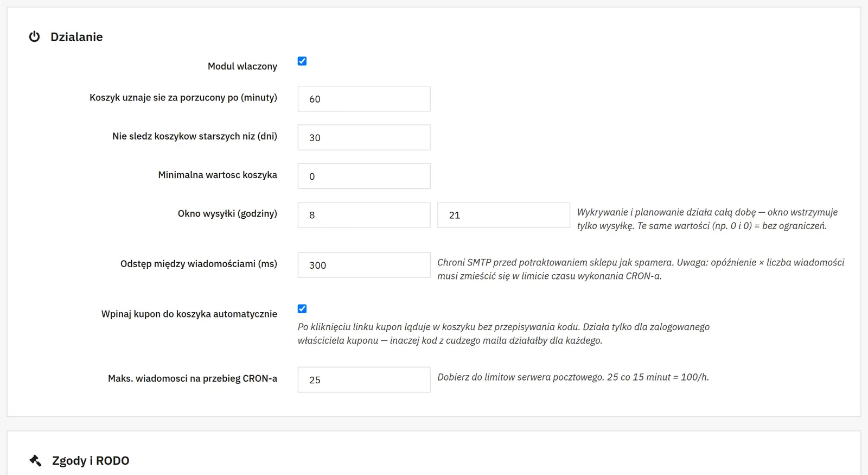Screen dimensions: 868x475
Task: Select the Nie sledz koszykow starszych niz field
Action: tap(364, 137)
